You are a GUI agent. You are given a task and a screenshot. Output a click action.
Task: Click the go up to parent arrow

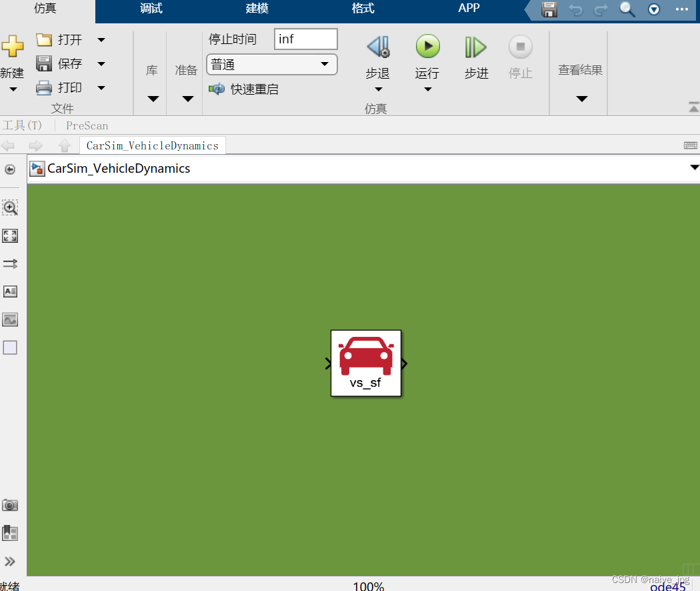pyautogui.click(x=64, y=145)
